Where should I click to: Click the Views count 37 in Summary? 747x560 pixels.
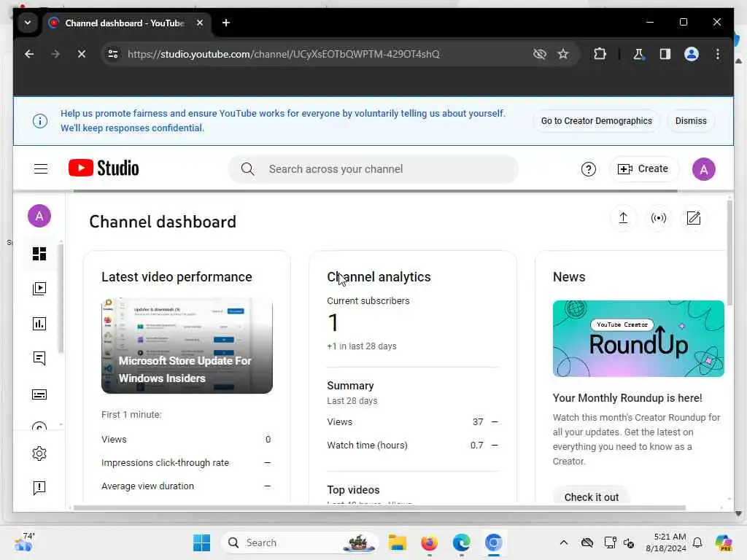[477, 422]
